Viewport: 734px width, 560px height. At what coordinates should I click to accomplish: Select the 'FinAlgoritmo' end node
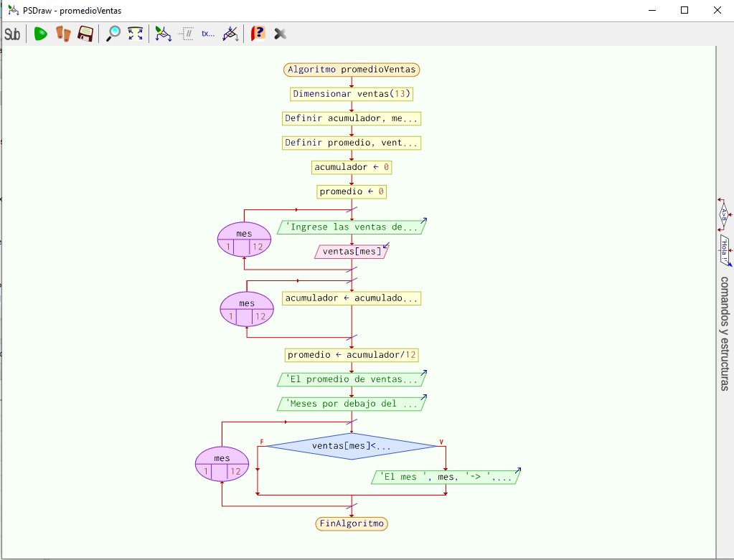(x=352, y=523)
